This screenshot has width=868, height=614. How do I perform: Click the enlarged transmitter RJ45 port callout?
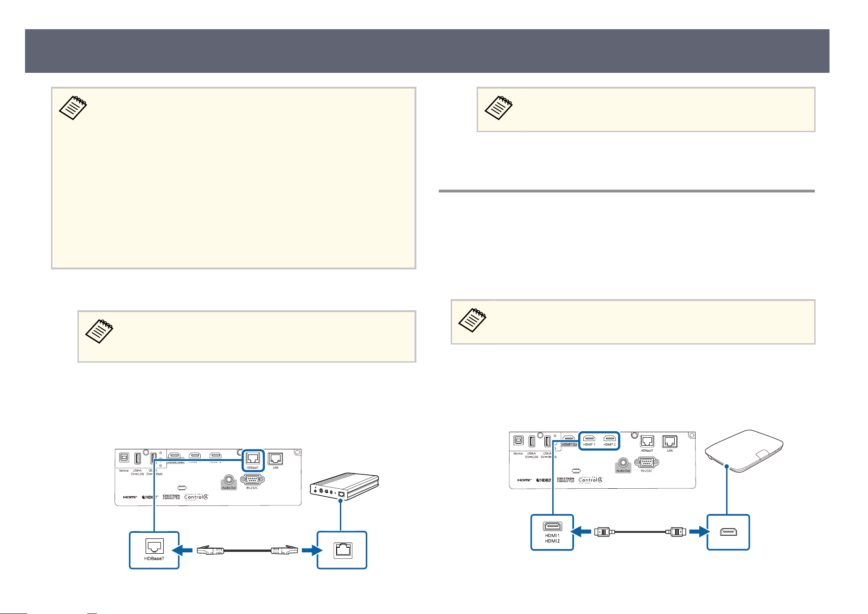pyautogui.click(x=342, y=550)
